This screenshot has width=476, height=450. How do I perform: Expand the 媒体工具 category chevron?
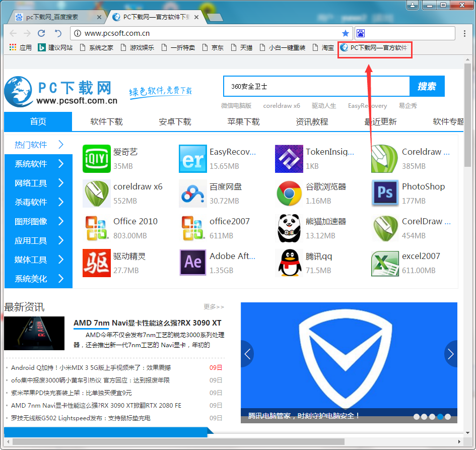point(61,260)
